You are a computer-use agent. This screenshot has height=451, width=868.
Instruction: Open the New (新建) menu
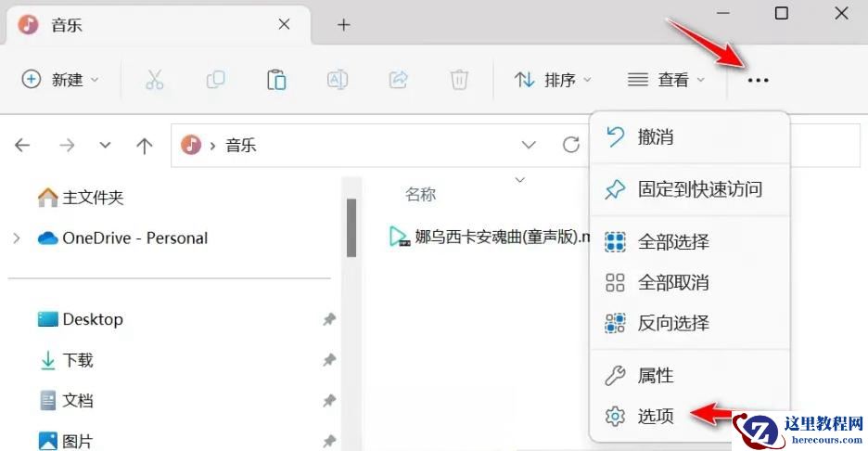tap(59, 80)
